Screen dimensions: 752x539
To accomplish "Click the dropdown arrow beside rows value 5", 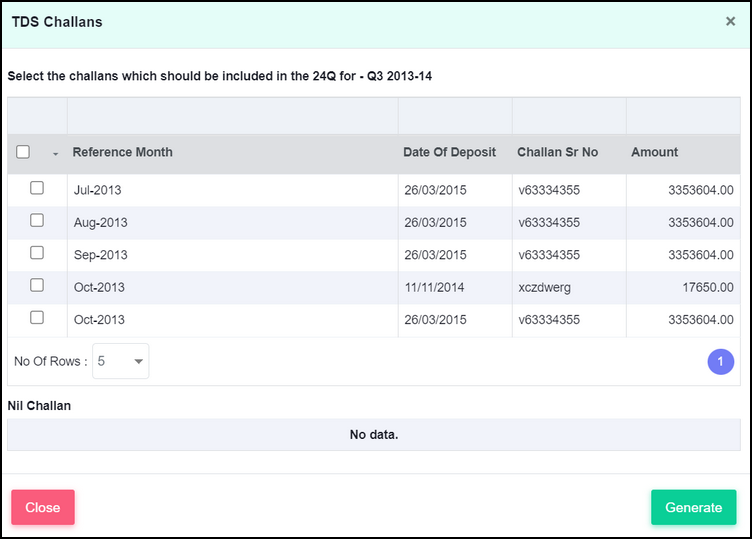I will [138, 362].
